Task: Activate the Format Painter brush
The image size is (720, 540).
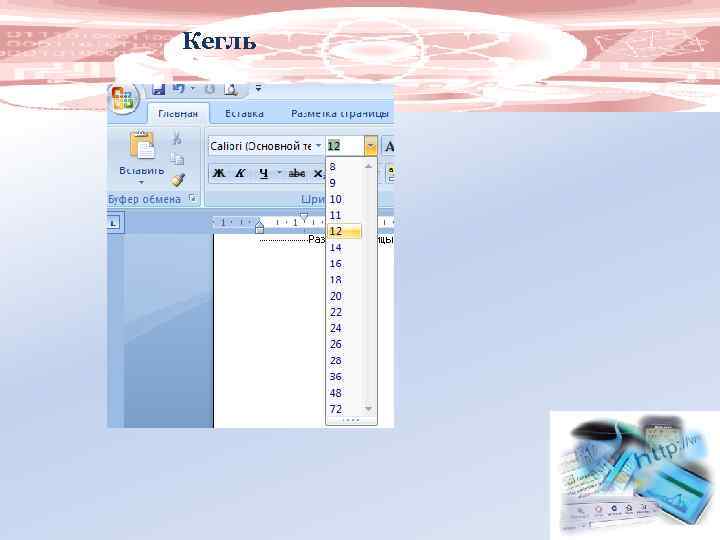Action: 178,180
